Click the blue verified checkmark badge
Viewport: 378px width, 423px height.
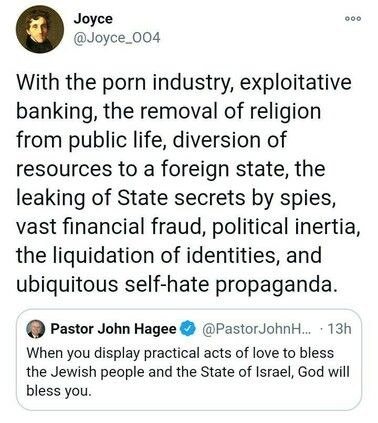[188, 329]
